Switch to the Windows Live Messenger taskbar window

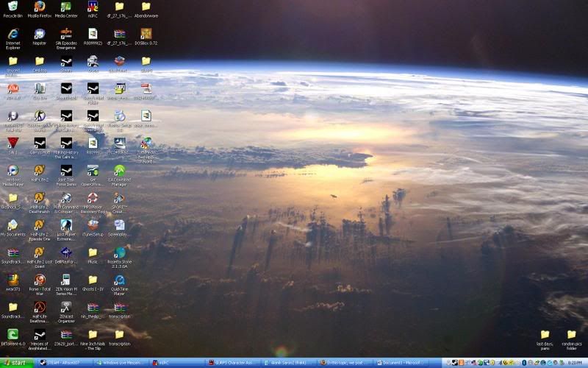(121, 363)
